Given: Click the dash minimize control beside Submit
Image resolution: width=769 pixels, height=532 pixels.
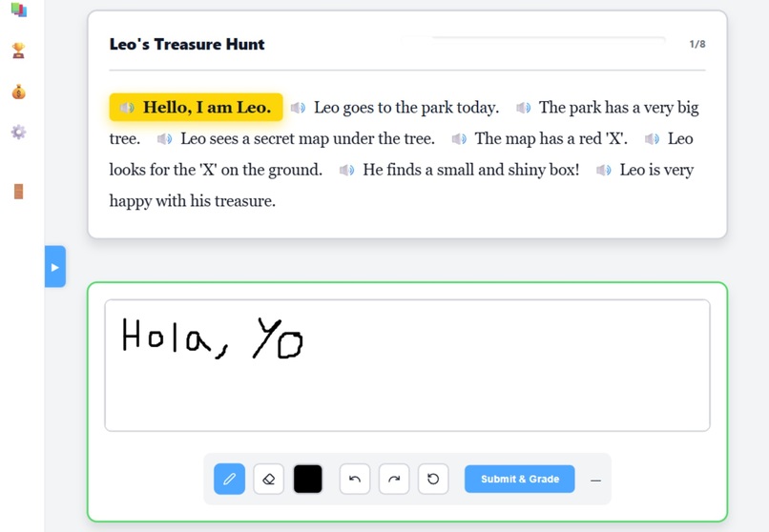Looking at the screenshot, I should [x=595, y=481].
